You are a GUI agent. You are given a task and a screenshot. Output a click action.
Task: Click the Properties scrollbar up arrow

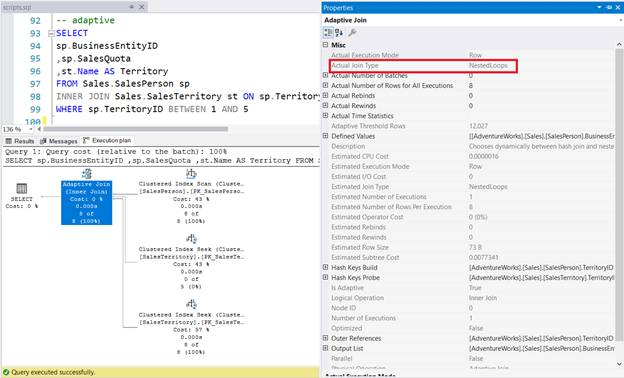click(619, 44)
